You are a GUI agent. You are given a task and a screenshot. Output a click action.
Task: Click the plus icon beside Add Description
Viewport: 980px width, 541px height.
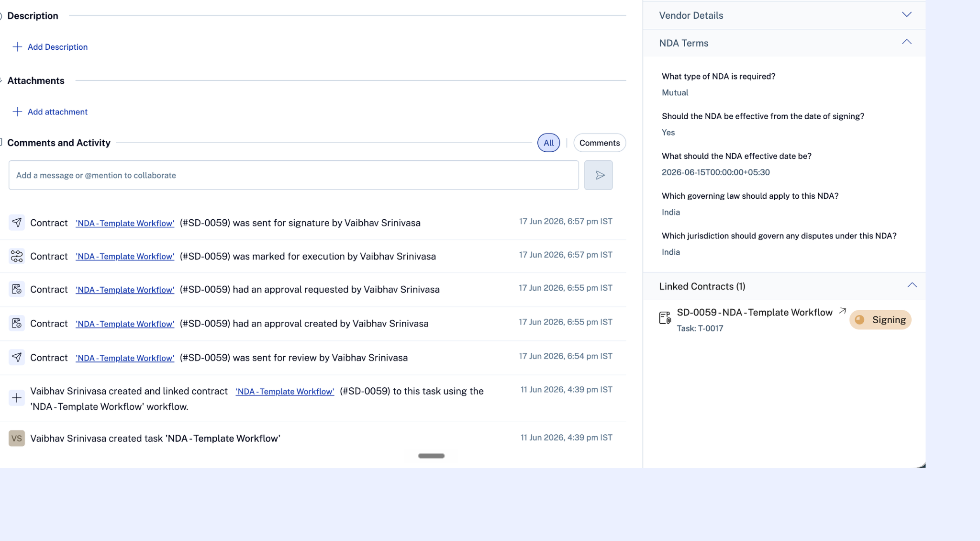pos(17,47)
